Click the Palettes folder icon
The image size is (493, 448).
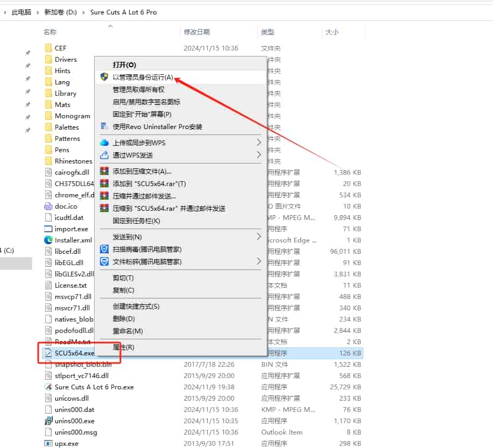tap(48, 127)
